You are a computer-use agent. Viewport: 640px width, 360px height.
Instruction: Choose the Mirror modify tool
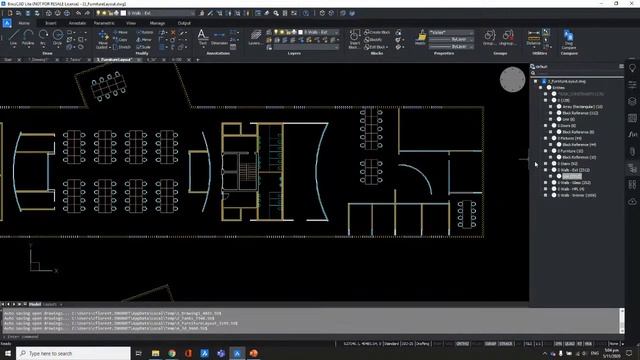pos(144,40)
